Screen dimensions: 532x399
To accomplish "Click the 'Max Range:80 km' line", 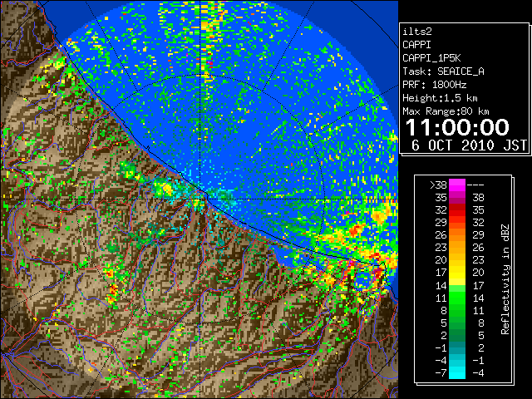I will [446, 111].
